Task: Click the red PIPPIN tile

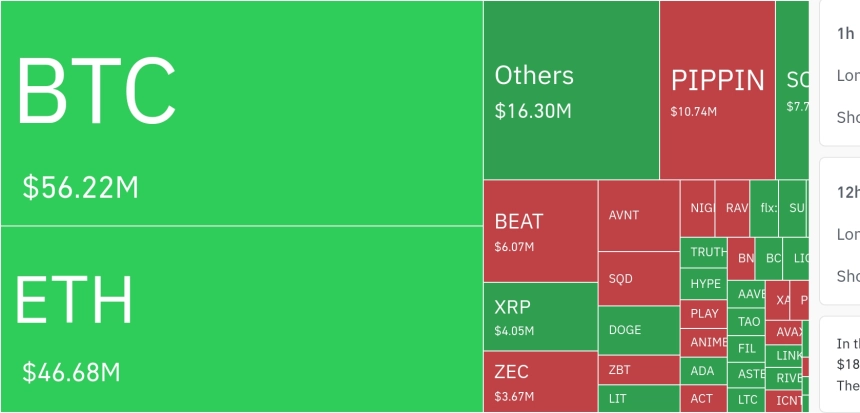Action: coord(717,90)
